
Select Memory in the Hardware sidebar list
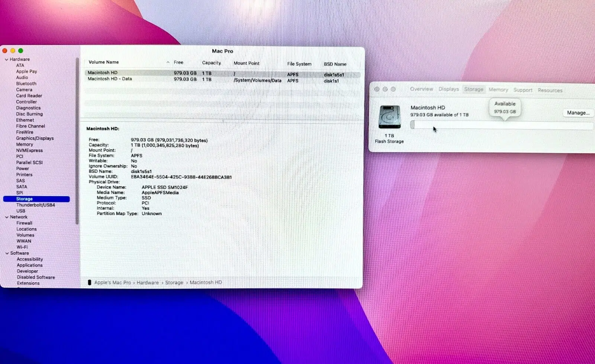tap(25, 144)
